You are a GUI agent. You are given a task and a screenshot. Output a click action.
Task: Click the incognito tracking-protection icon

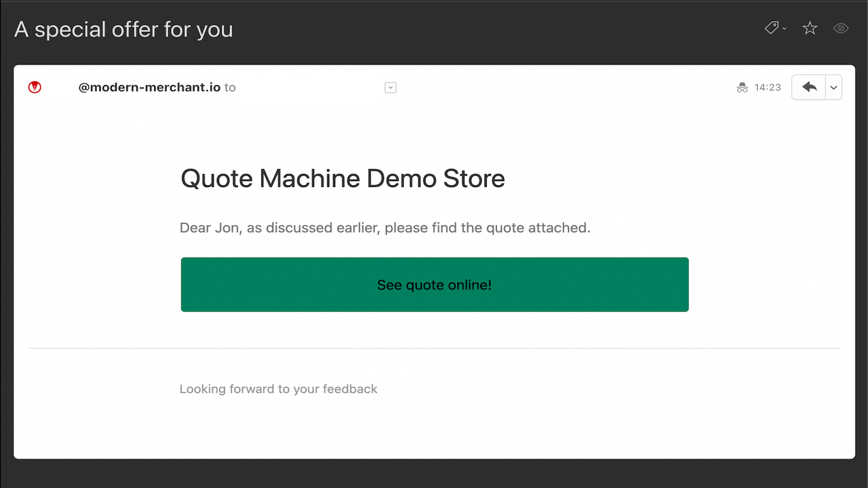742,87
